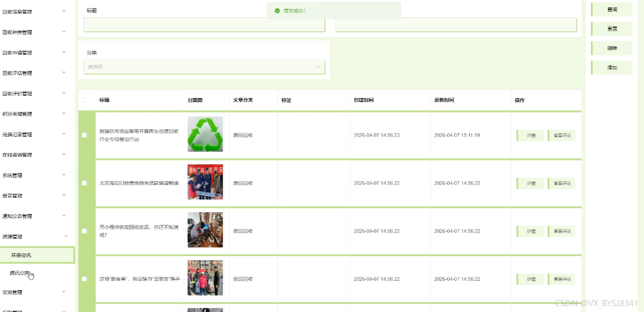Open 详情 for 用小程序就能回收废品 article

point(530,231)
